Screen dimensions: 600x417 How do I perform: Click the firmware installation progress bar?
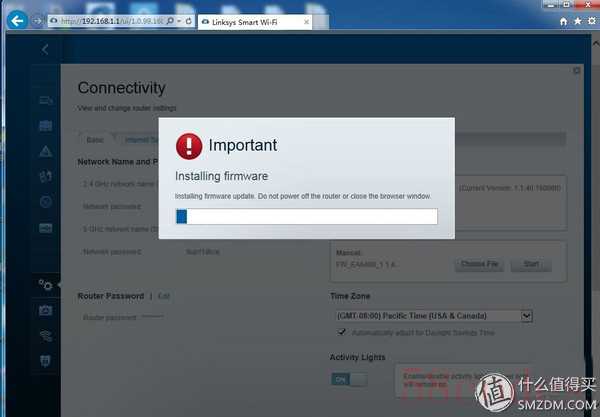click(307, 217)
